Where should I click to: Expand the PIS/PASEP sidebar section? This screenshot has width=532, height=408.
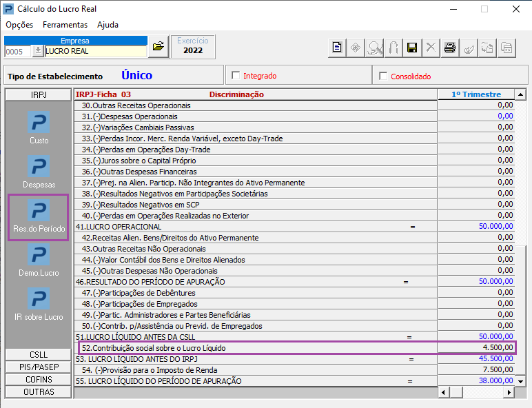39,367
